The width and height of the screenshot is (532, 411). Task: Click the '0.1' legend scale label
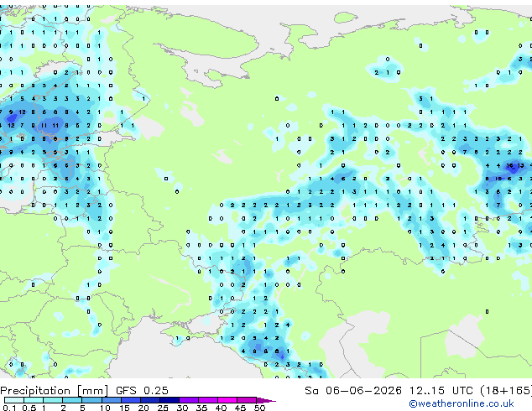point(10,408)
